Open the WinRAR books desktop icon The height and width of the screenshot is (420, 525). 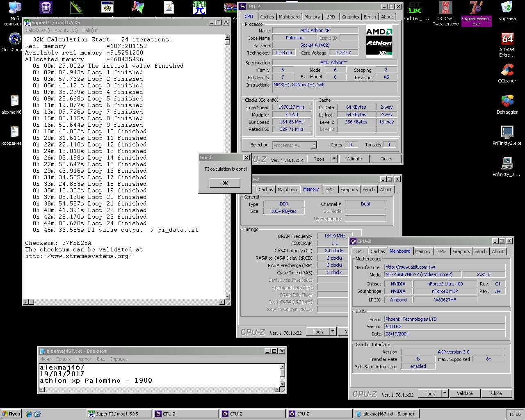pos(230,8)
